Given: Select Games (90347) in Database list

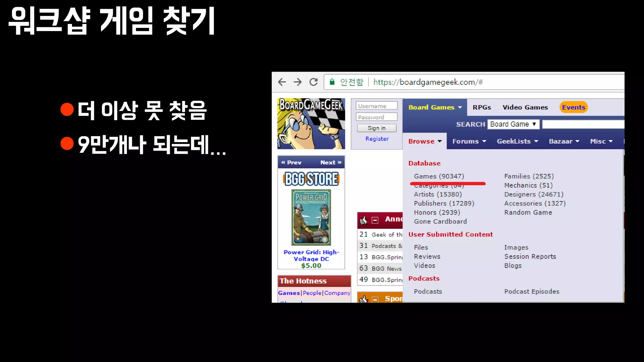Looking at the screenshot, I should click(x=439, y=176).
